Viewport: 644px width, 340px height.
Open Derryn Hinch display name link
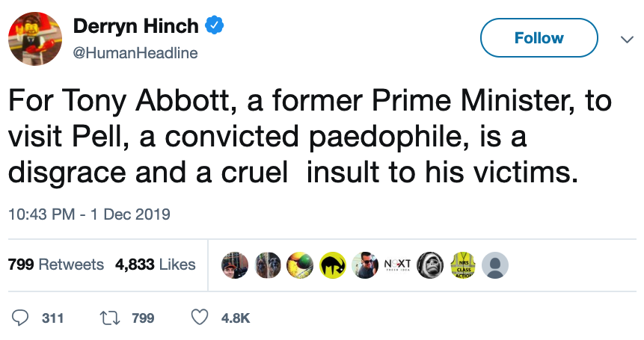pyautogui.click(x=135, y=27)
